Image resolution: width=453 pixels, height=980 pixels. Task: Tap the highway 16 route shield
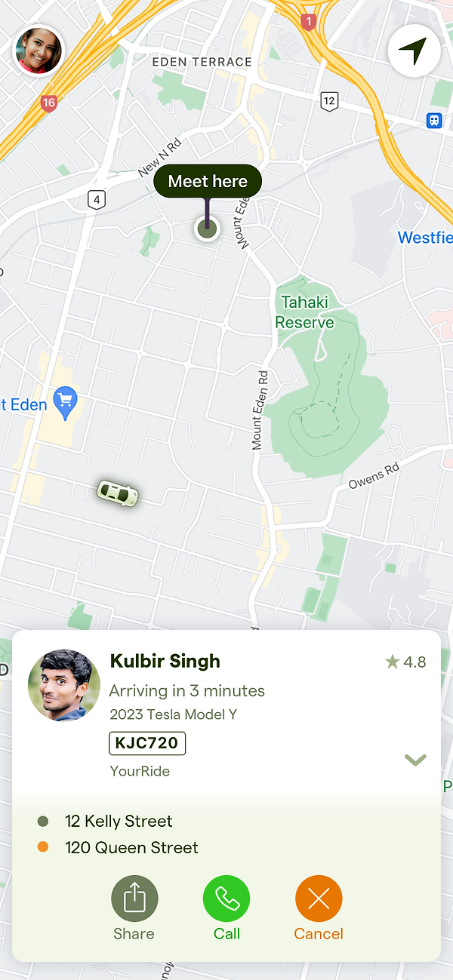(49, 103)
